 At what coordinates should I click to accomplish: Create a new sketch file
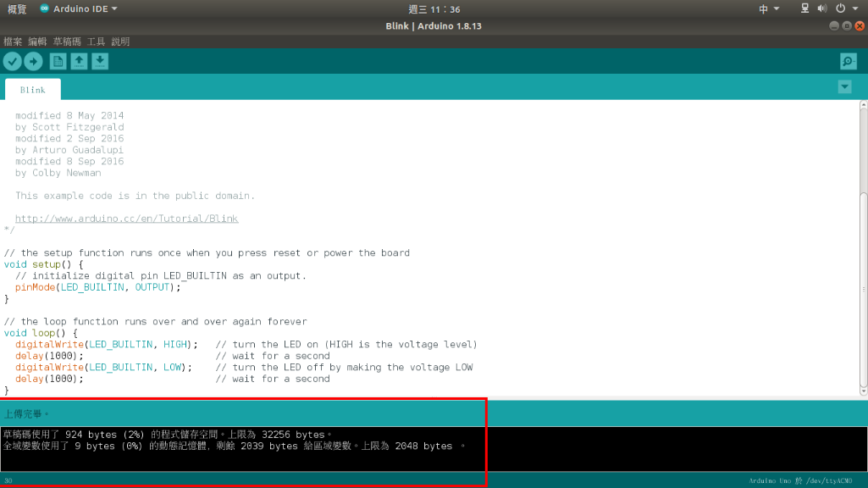click(58, 62)
